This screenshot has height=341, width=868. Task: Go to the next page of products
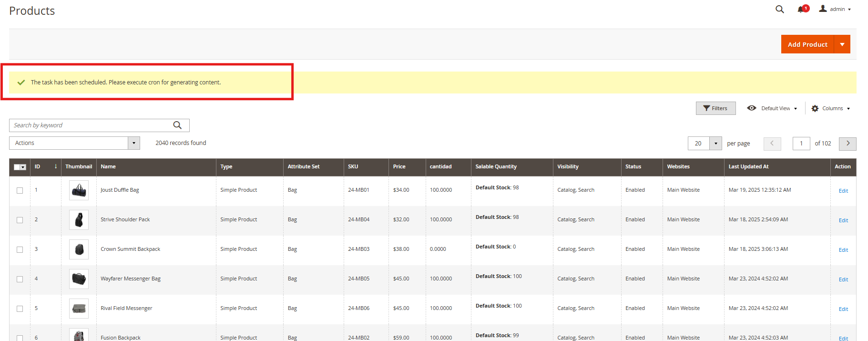tap(848, 144)
